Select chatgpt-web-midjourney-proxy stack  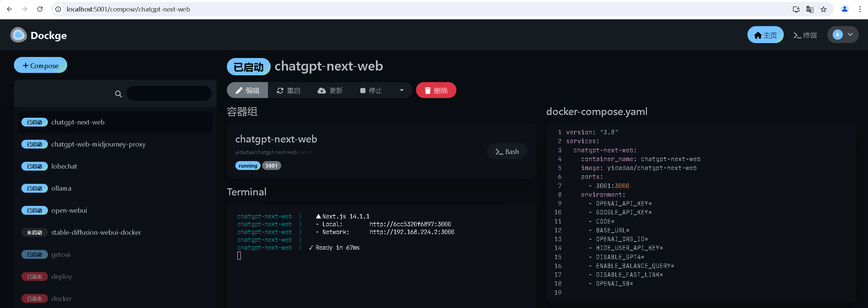[115, 144]
